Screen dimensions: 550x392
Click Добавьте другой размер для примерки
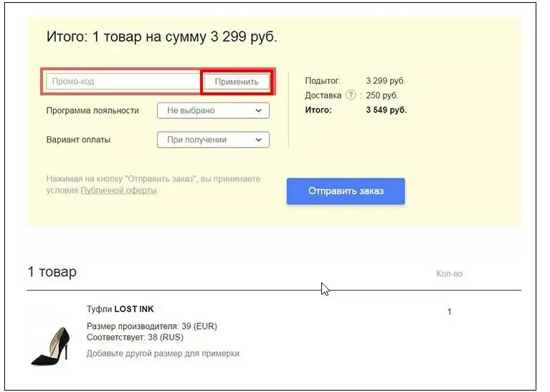tap(163, 353)
